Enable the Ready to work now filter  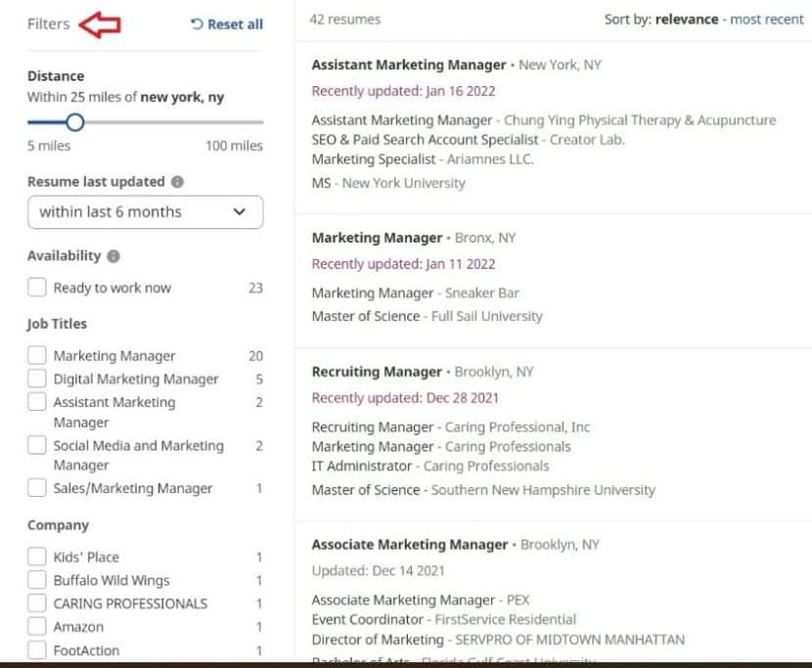click(37, 288)
